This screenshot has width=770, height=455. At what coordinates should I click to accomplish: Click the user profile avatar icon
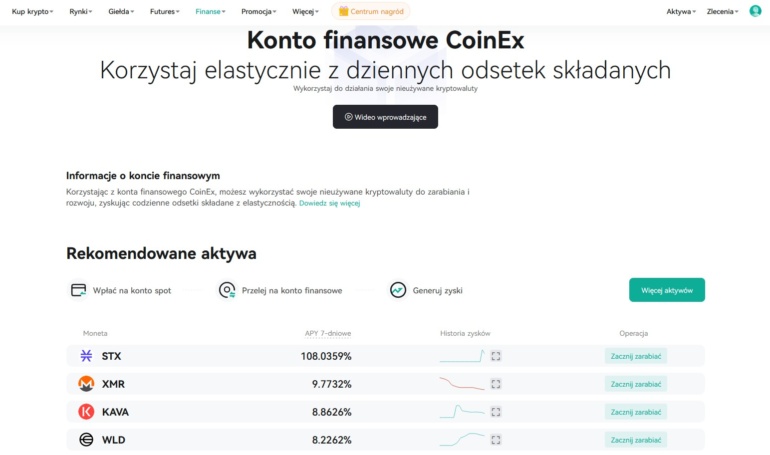(x=755, y=11)
